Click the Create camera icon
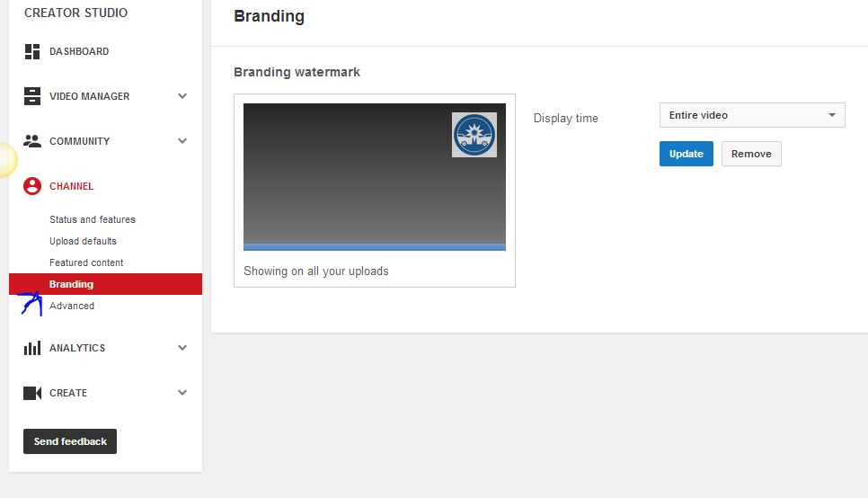Viewport: 868px width, 498px height. point(32,393)
